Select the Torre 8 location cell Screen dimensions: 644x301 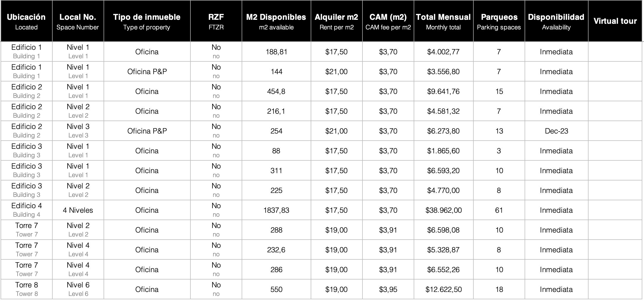[27, 289]
